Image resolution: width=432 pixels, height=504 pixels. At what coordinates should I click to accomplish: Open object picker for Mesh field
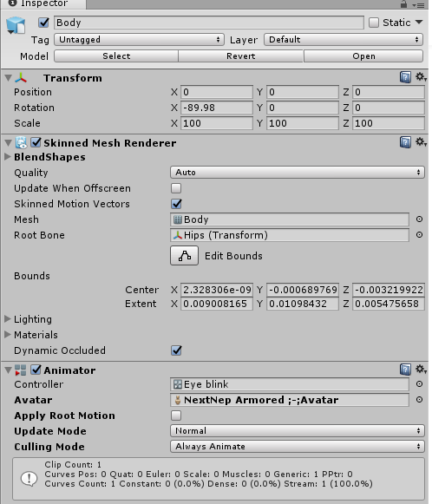click(419, 219)
